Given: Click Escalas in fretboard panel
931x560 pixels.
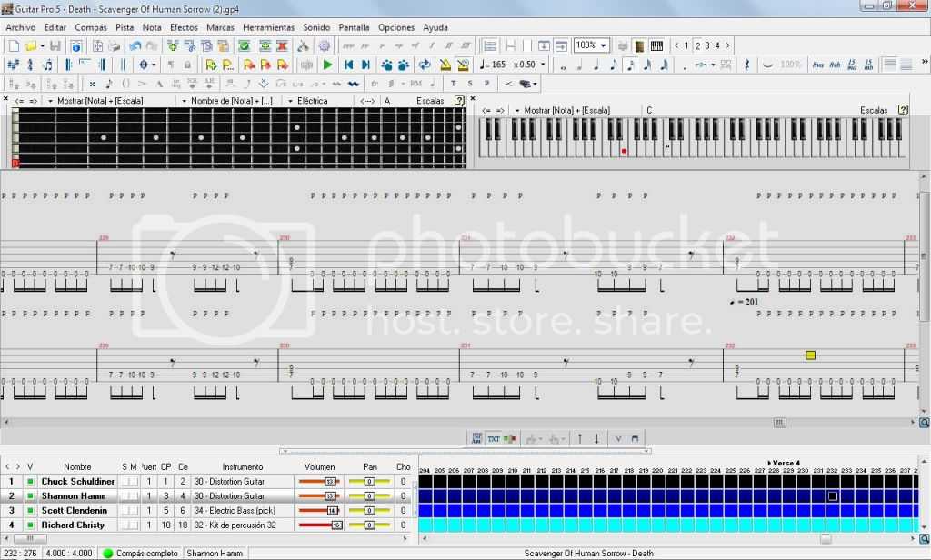Looking at the screenshot, I should pos(430,101).
